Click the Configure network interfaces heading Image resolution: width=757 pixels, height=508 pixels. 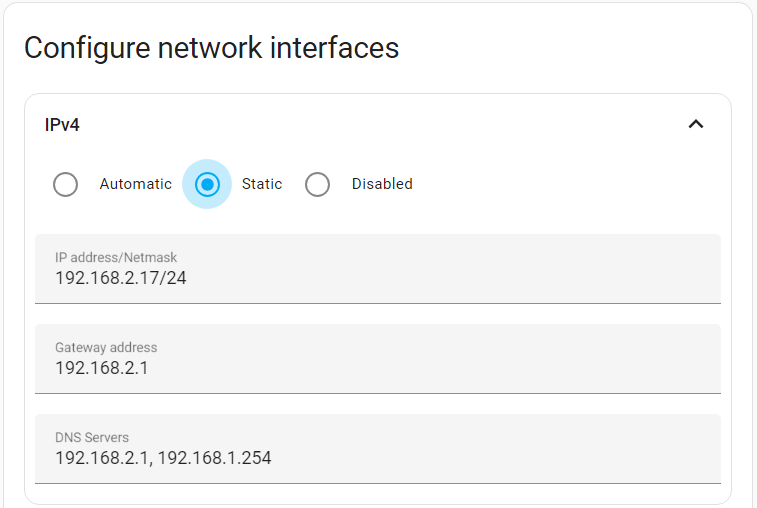pyautogui.click(x=211, y=48)
